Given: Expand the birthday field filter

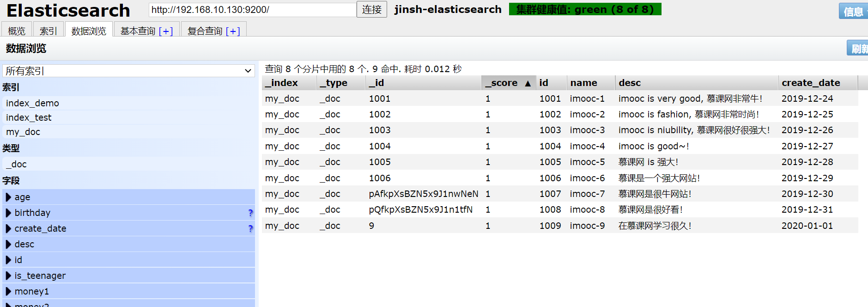Looking at the screenshot, I should click(x=8, y=213).
